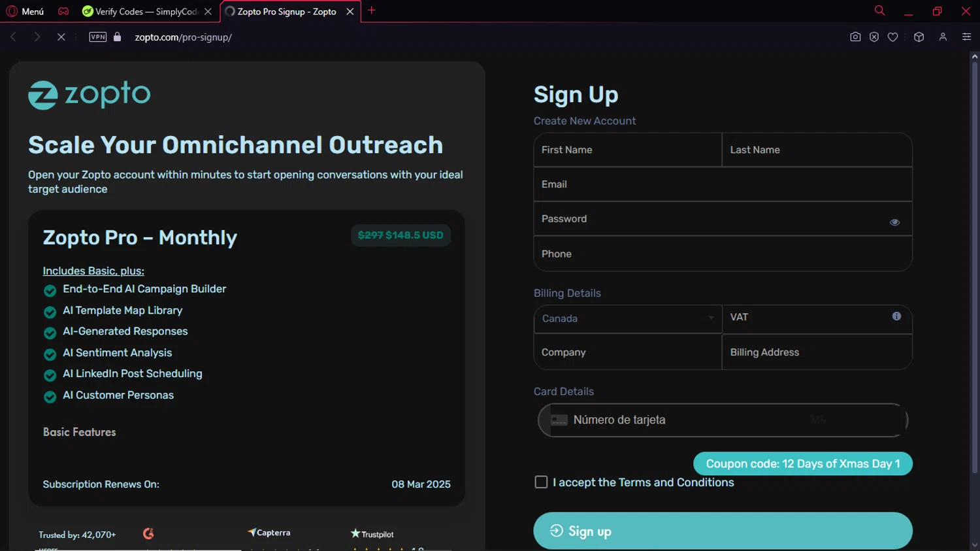Click the Basic Features heading

80,432
